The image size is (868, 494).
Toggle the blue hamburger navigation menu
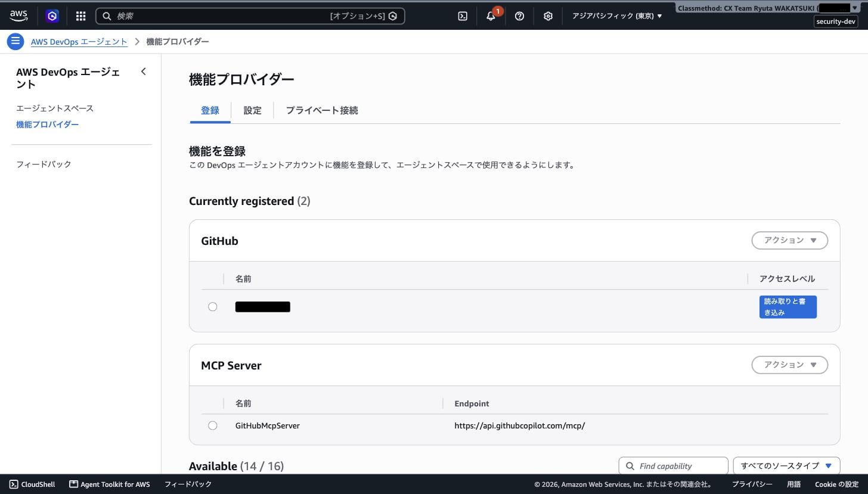[x=15, y=41]
